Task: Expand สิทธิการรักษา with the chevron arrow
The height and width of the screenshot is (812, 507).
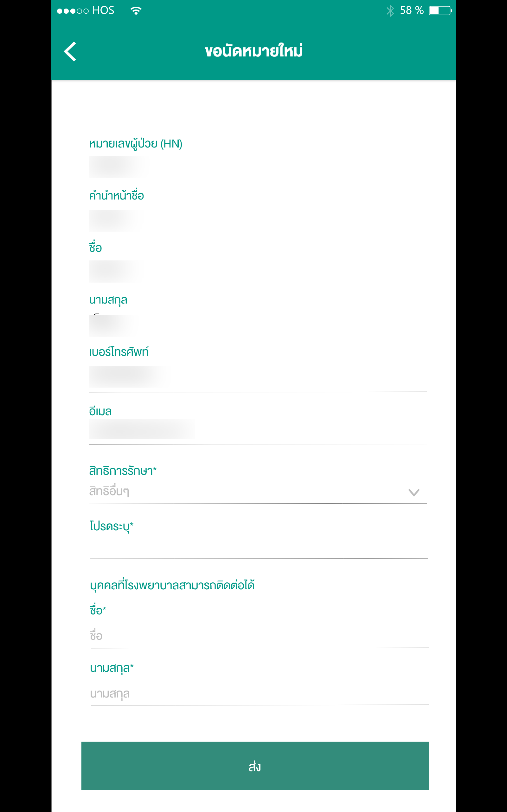Action: 414,492
